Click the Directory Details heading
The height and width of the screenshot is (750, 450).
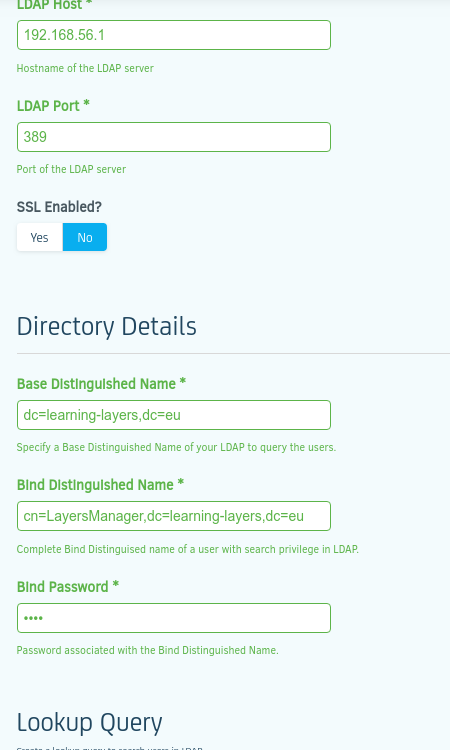click(107, 327)
